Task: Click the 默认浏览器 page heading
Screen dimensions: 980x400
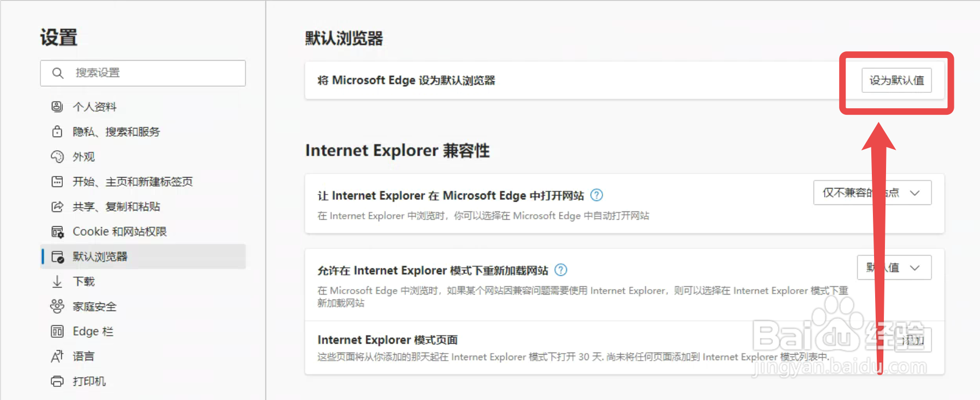Action: coord(344,38)
